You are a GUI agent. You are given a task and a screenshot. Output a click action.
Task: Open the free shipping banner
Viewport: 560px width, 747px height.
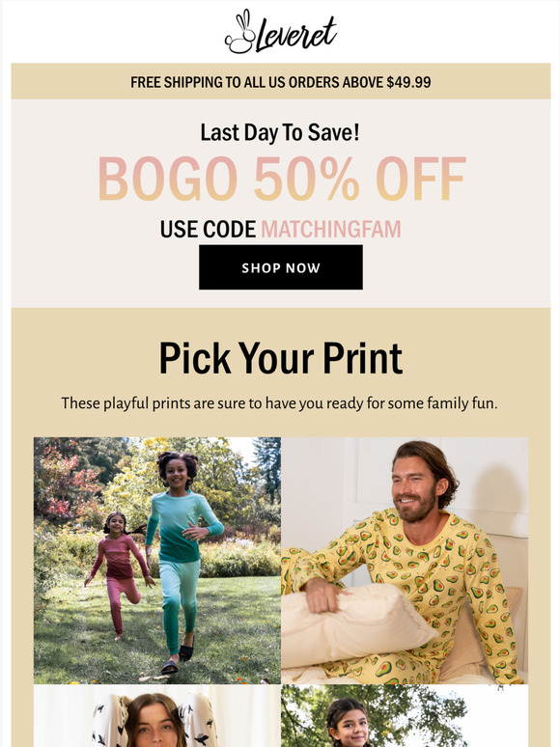(281, 81)
